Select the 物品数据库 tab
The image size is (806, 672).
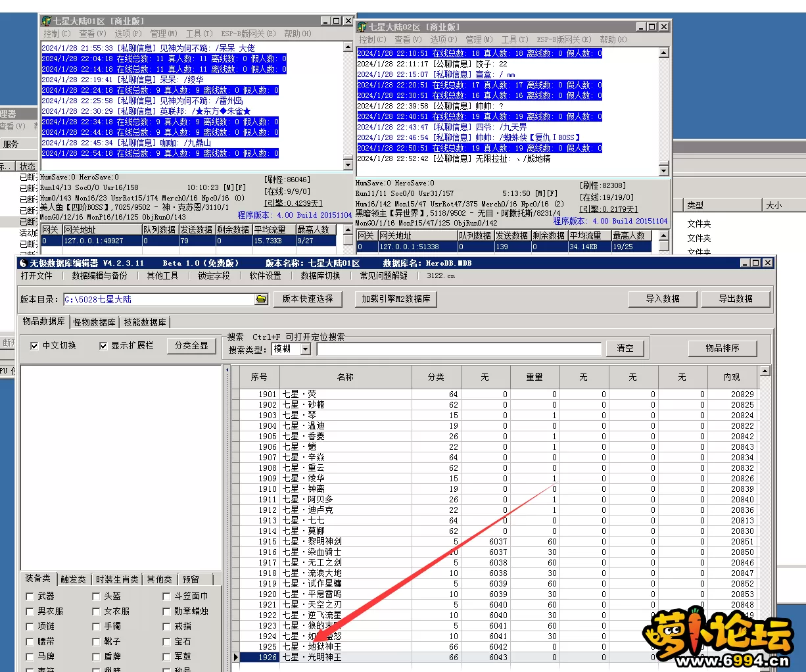pos(43,321)
